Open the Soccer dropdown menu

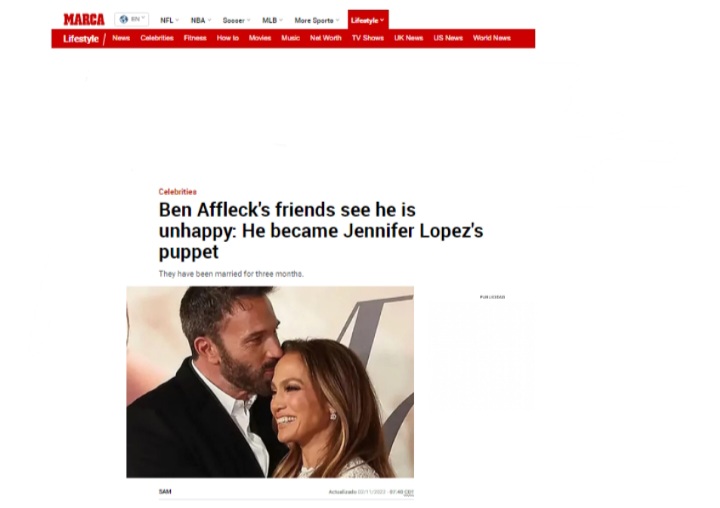tap(236, 20)
